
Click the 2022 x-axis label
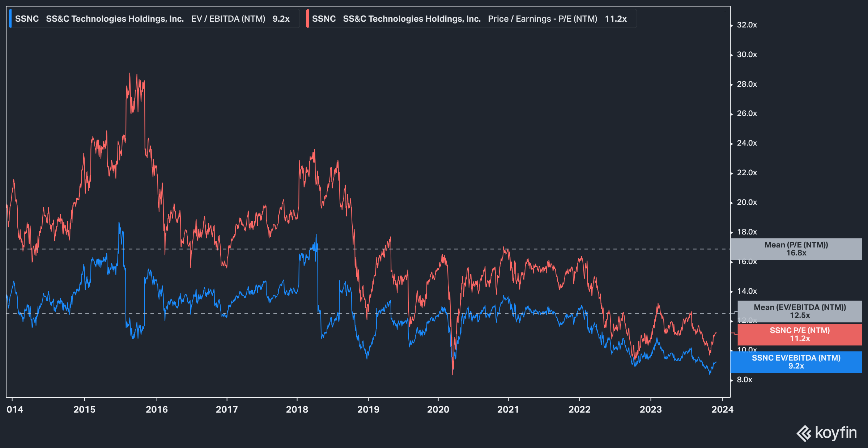579,410
